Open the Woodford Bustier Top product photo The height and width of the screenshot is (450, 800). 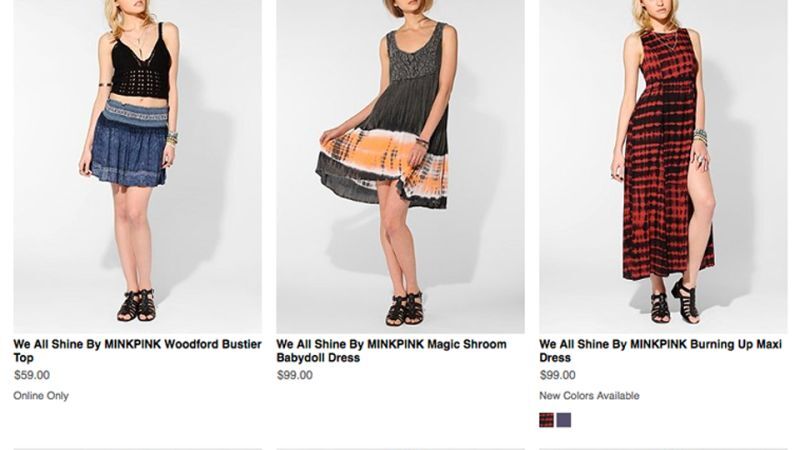138,165
